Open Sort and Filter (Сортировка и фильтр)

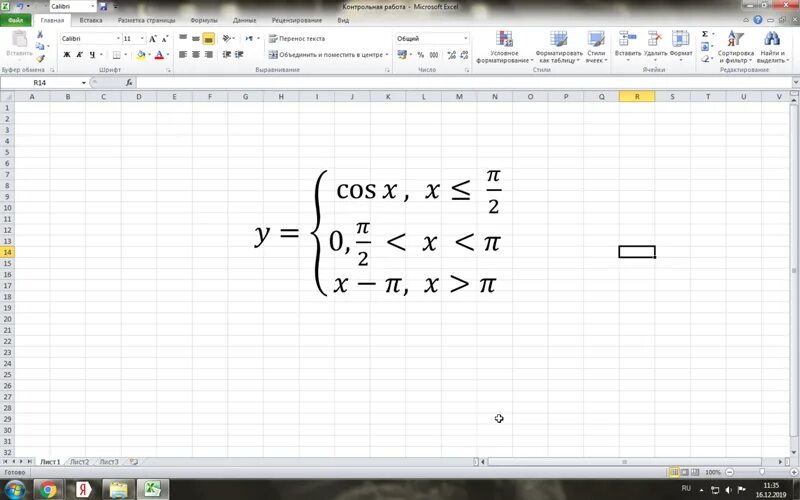coord(735,47)
